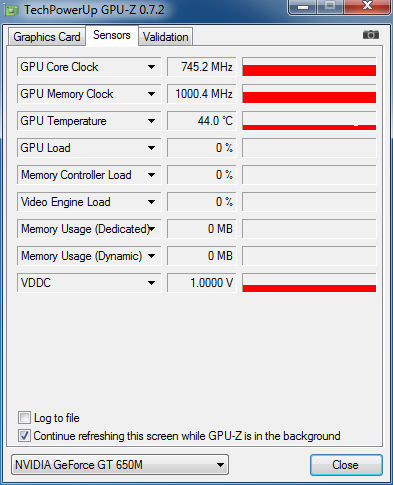Click the camera screenshot icon
The width and height of the screenshot is (393, 485).
click(371, 35)
